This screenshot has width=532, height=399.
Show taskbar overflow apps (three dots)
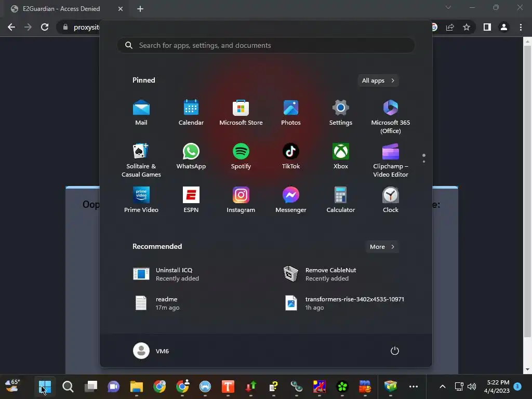pyautogui.click(x=413, y=387)
